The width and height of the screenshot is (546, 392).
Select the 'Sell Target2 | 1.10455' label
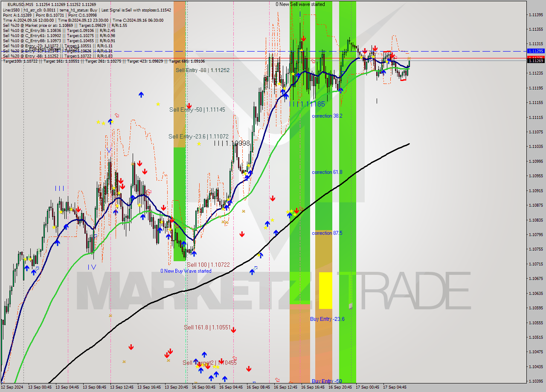point(209,363)
